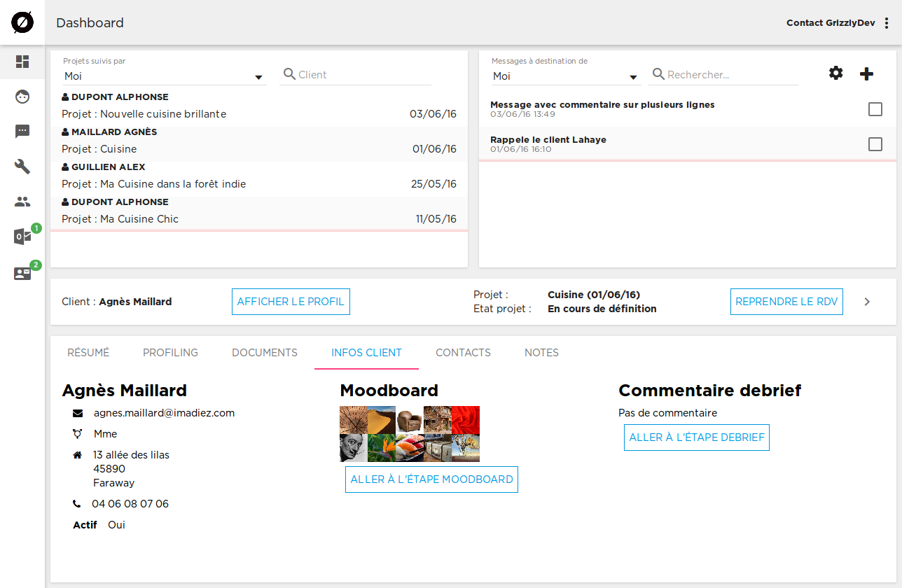Open the wrench tools sidebar icon
This screenshot has height=588, width=902.
22,167
